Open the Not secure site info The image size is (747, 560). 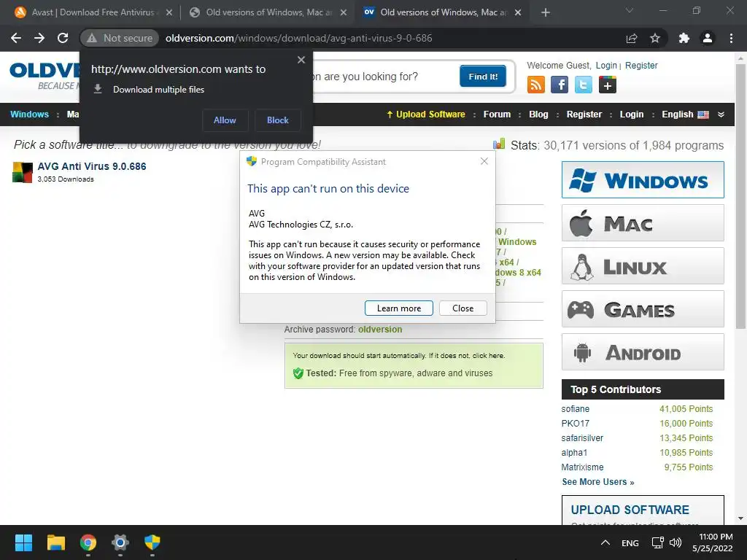[x=120, y=38]
